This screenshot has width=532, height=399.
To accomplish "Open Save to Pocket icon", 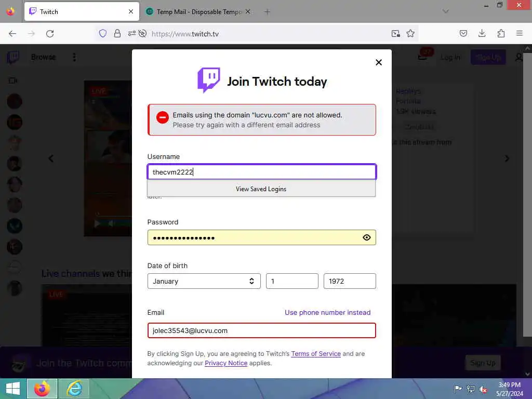I will [463, 33].
